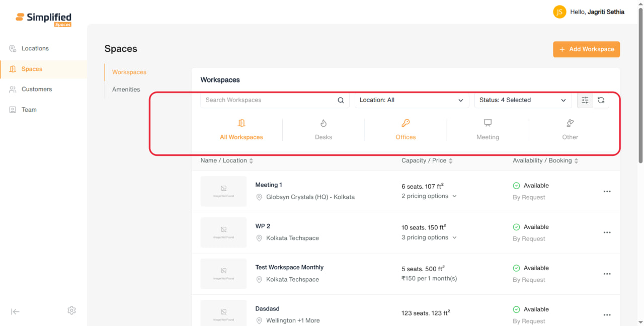The height and width of the screenshot is (326, 644).
Task: Click the JS user avatar
Action: click(559, 12)
